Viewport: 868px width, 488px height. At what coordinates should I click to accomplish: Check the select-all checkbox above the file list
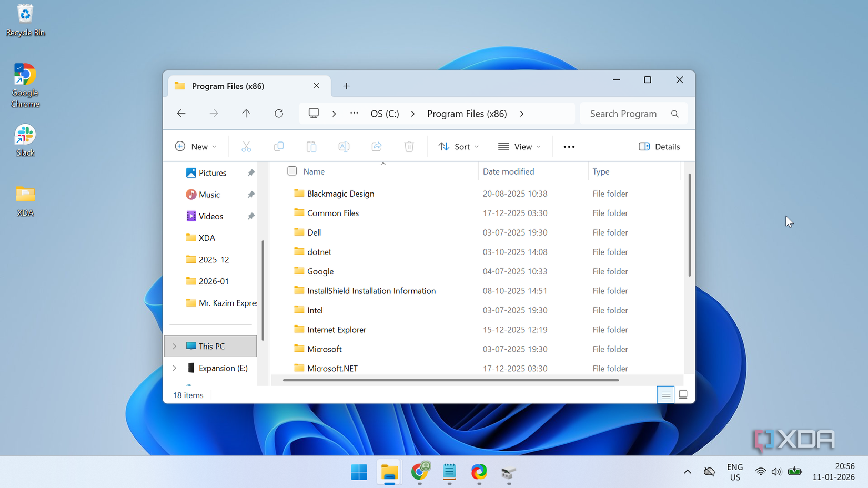pyautogui.click(x=291, y=171)
